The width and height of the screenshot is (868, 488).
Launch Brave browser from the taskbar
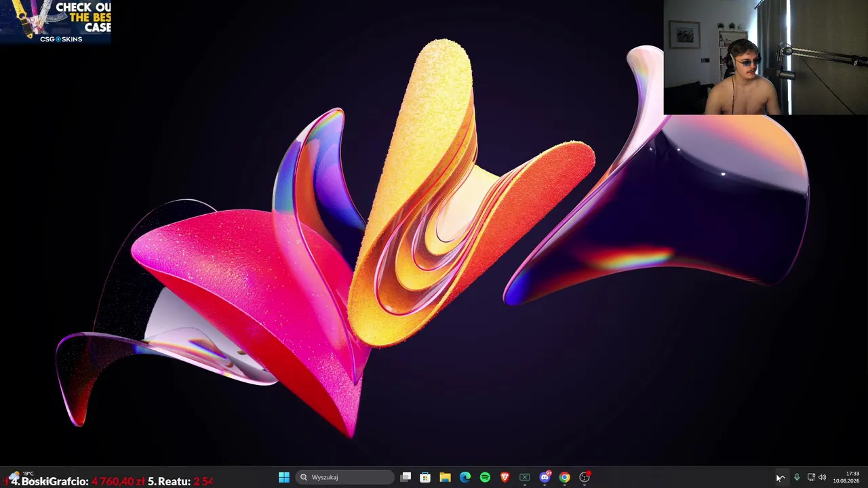coord(505,477)
